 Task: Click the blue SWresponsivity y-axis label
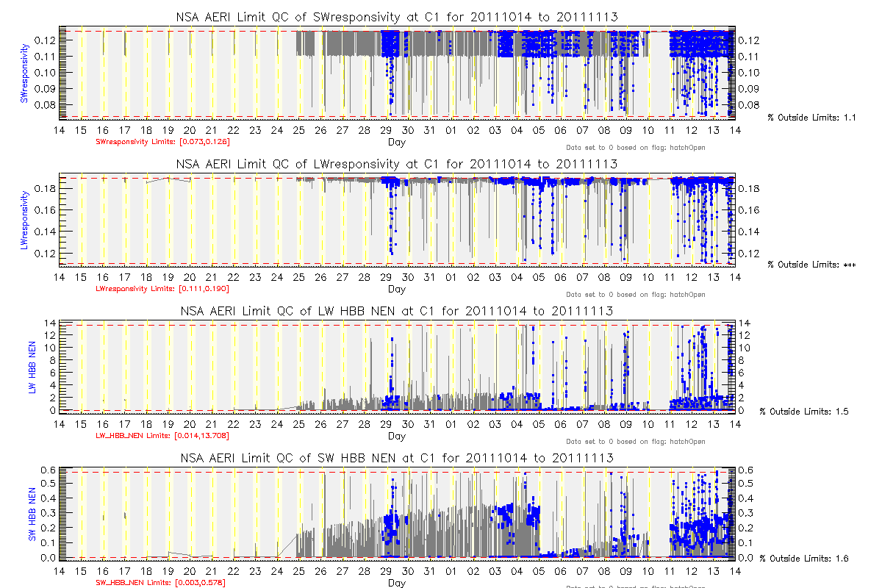pyautogui.click(x=24, y=73)
